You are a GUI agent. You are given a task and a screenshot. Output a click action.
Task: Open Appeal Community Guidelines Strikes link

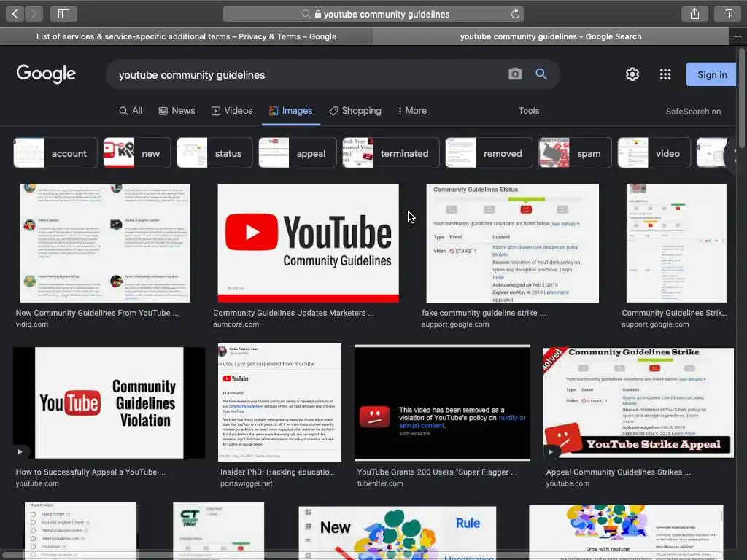[x=618, y=472]
